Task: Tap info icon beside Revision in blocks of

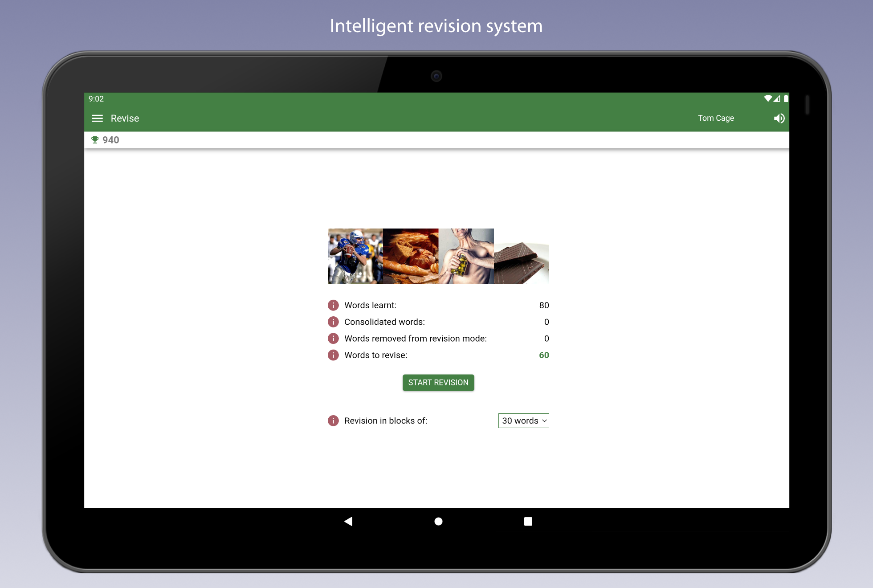Action: (x=333, y=421)
